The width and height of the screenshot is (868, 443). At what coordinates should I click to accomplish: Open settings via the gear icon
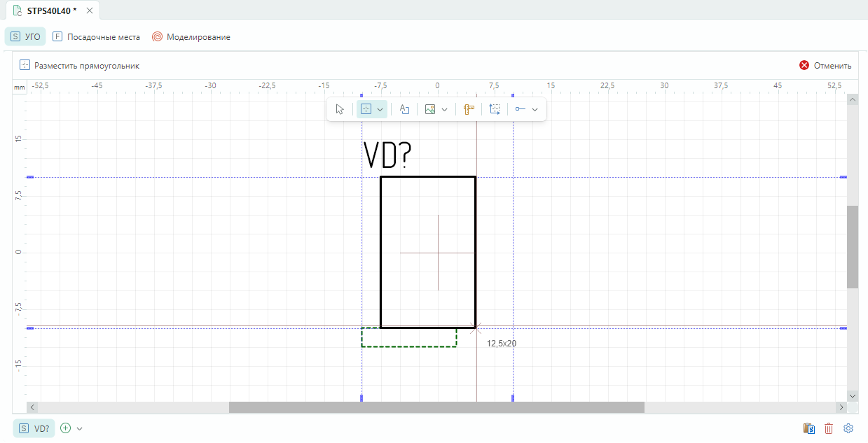tap(848, 428)
